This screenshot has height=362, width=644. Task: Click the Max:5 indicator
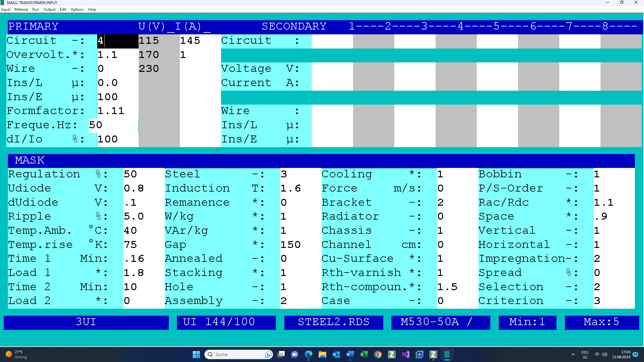(602, 323)
